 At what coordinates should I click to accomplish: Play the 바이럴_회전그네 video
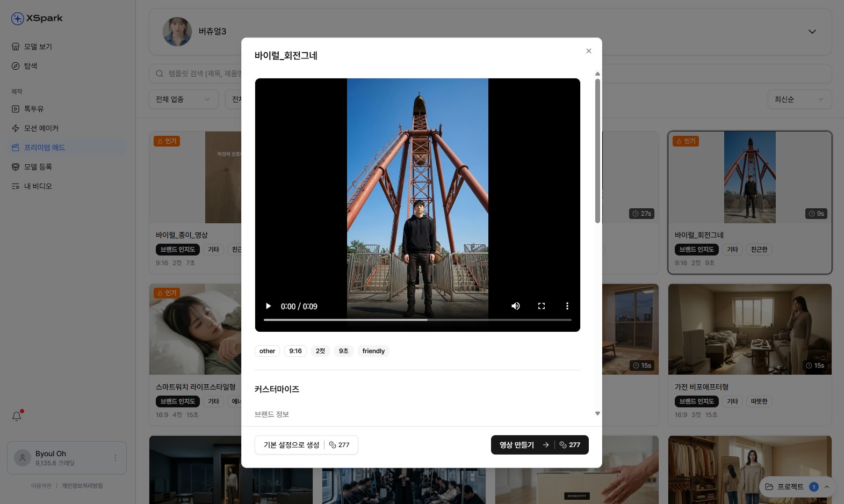[268, 306]
